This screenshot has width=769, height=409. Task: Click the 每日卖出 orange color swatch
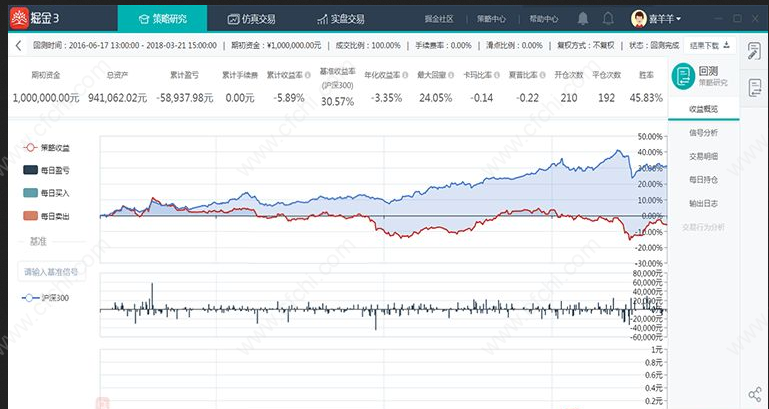point(30,216)
